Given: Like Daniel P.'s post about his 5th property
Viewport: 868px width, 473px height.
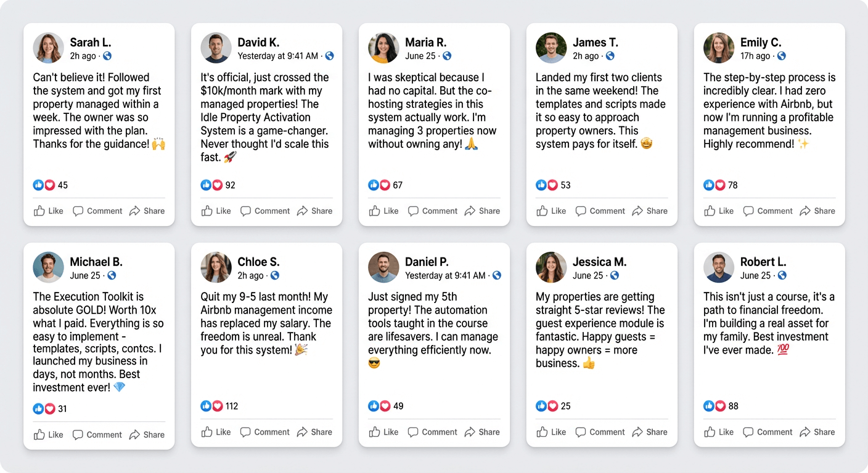Looking at the screenshot, I should 383,432.
